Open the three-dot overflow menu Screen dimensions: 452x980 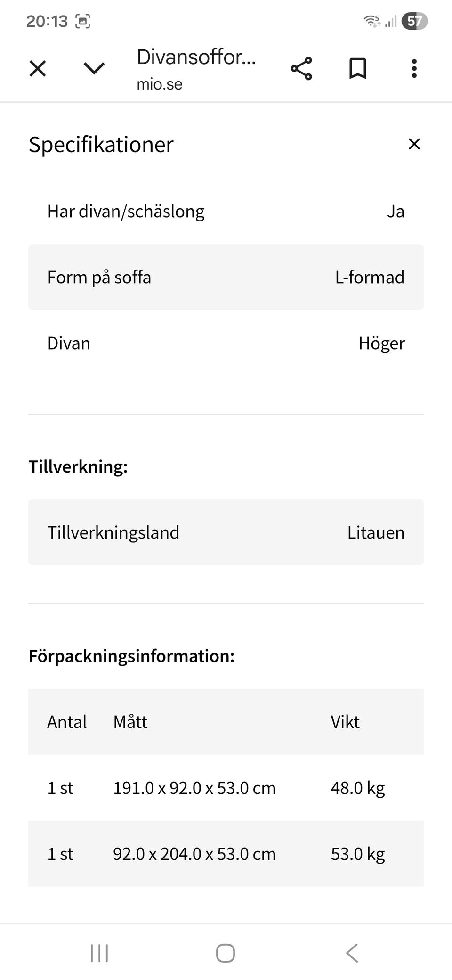click(414, 69)
